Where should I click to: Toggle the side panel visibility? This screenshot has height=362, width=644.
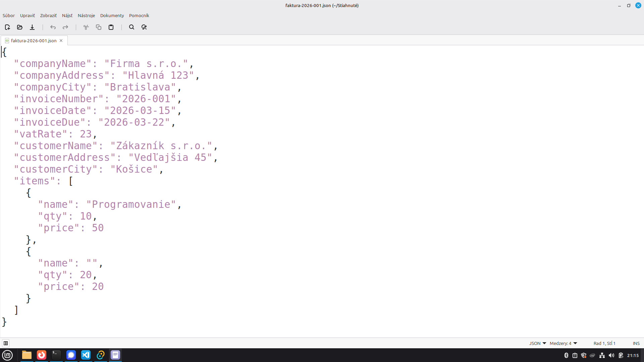[6, 343]
